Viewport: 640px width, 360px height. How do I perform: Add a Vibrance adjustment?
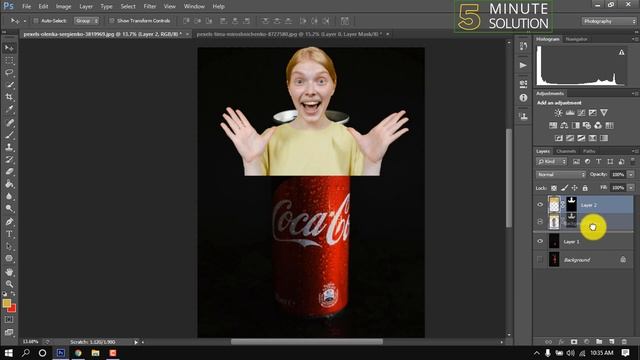pyautogui.click(x=604, y=113)
